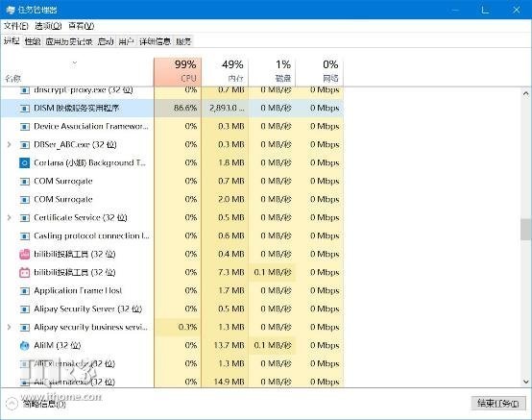Screen dimensions: 532x420
Task: Select Device Association Framework row text
Action: click(x=91, y=126)
